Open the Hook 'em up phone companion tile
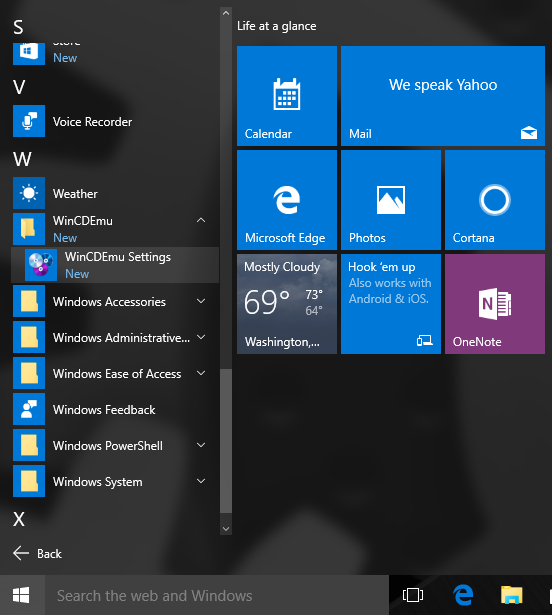This screenshot has height=615, width=552. pos(391,304)
